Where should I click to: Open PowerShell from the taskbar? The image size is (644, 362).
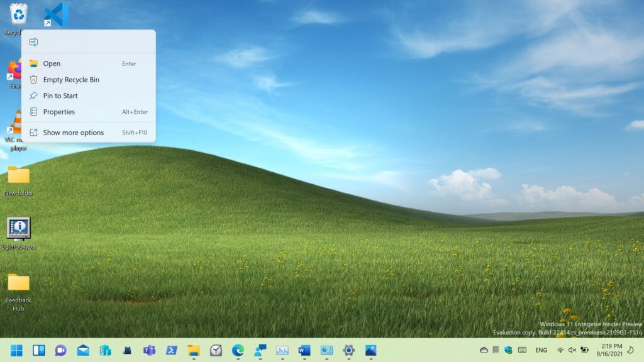(171, 350)
